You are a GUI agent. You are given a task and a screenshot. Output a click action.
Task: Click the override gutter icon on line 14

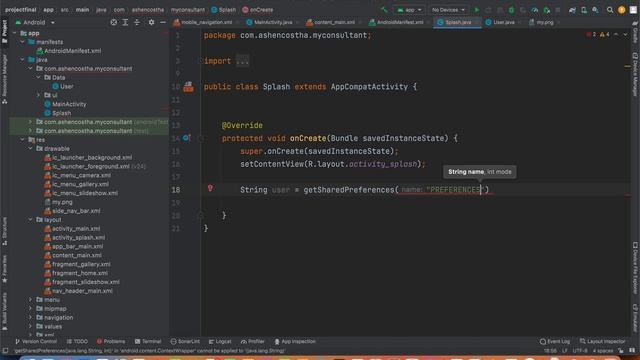(x=186, y=138)
